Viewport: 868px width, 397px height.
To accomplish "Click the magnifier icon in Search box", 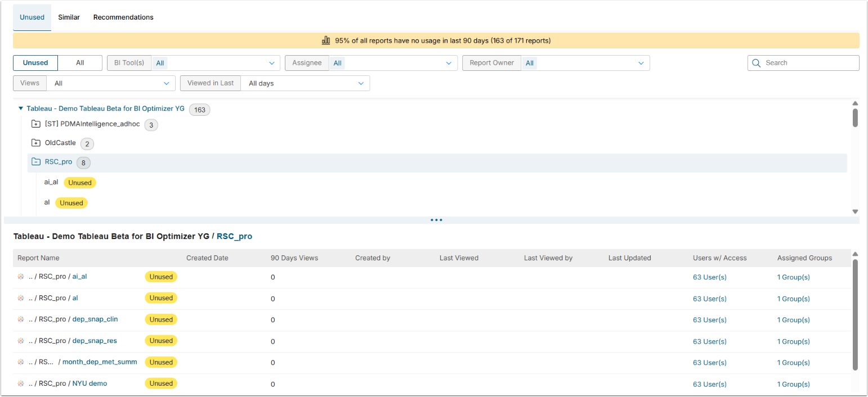I will click(757, 63).
